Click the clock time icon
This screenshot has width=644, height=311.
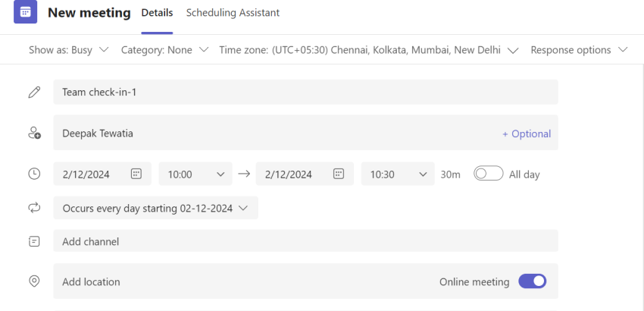[x=34, y=174]
